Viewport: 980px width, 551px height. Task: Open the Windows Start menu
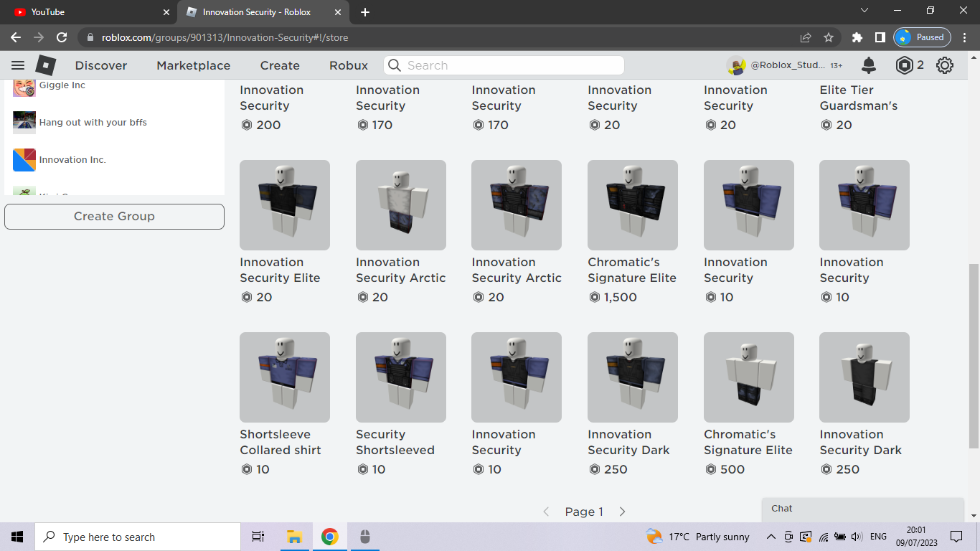(x=17, y=537)
